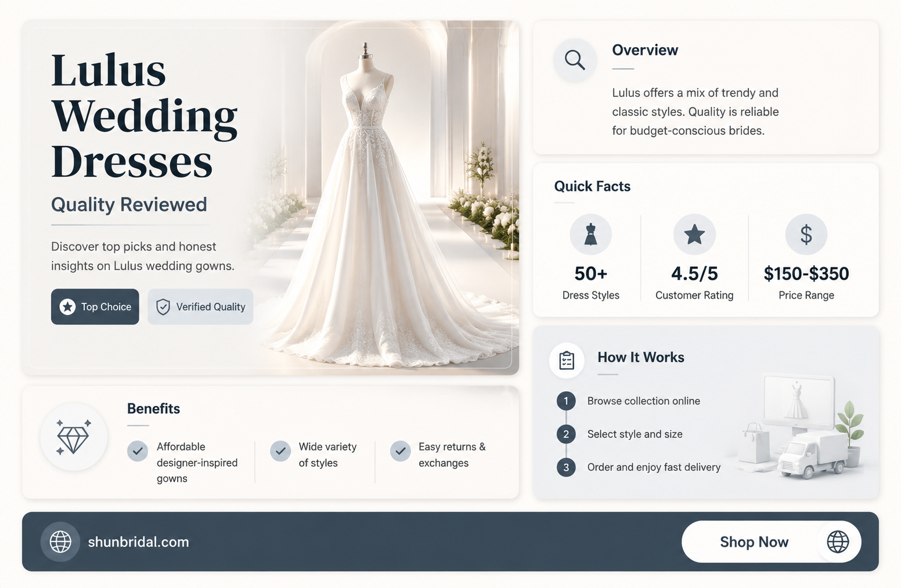Click the 'Lulus offers a mix' overview paragraph

[695, 111]
